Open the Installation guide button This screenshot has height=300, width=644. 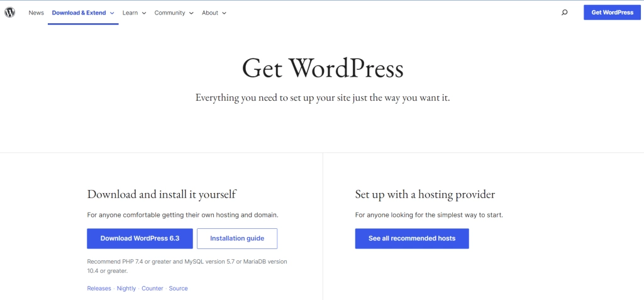pos(237,238)
